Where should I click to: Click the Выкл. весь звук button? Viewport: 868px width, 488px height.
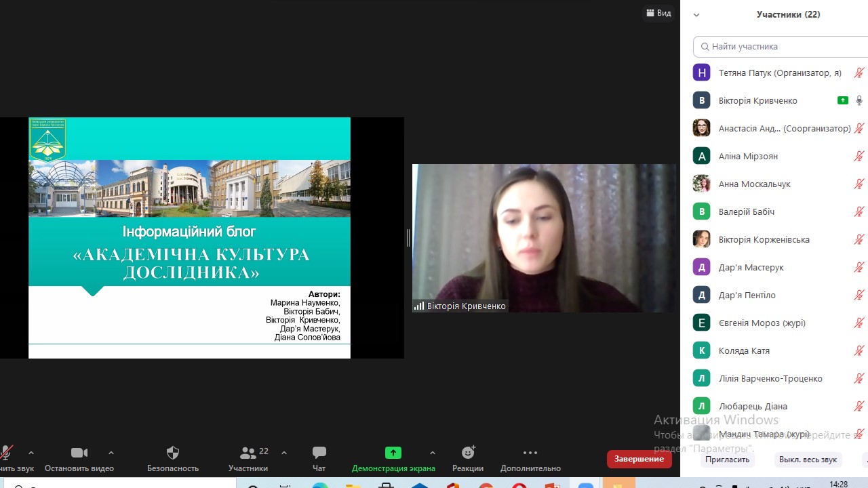click(808, 459)
